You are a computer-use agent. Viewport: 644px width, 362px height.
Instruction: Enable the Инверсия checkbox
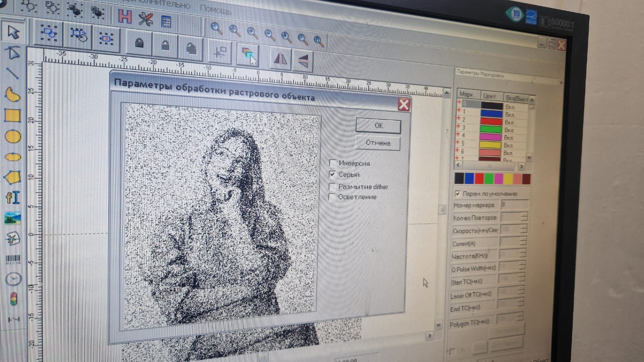pos(333,163)
